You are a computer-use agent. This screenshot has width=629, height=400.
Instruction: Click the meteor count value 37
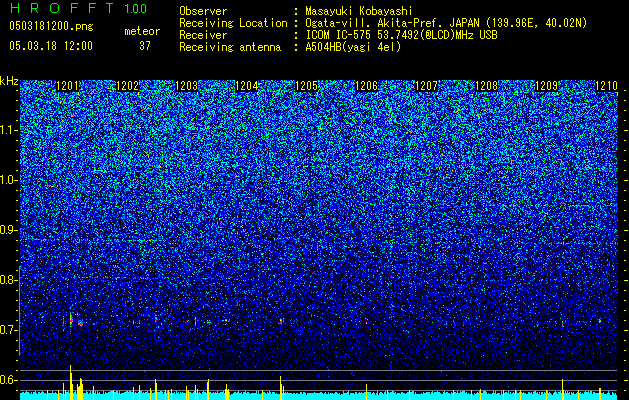pyautogui.click(x=145, y=46)
